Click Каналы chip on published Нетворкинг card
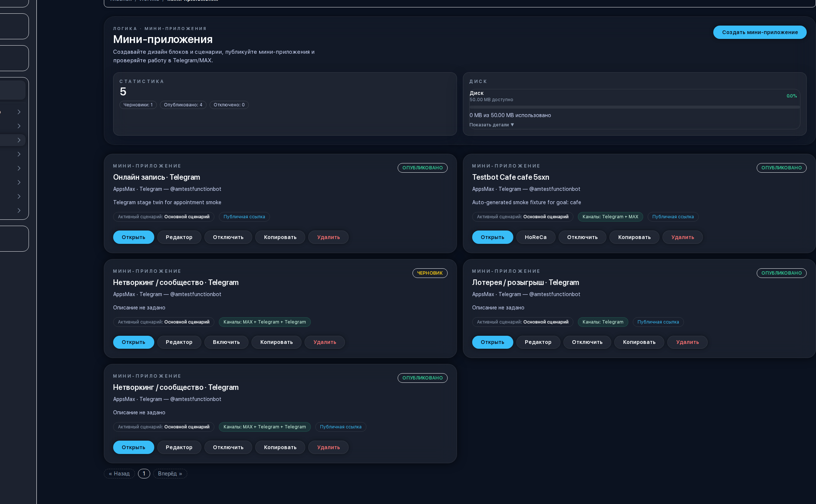 (x=264, y=427)
